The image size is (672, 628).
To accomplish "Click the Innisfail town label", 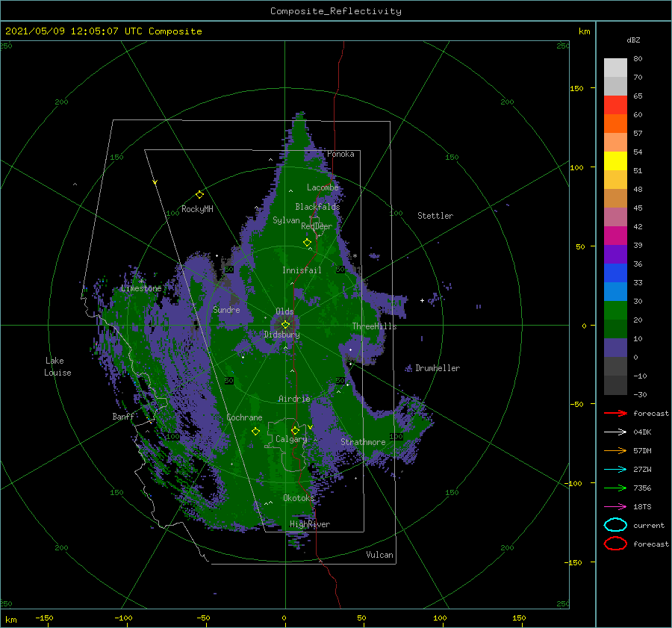I will point(302,270).
